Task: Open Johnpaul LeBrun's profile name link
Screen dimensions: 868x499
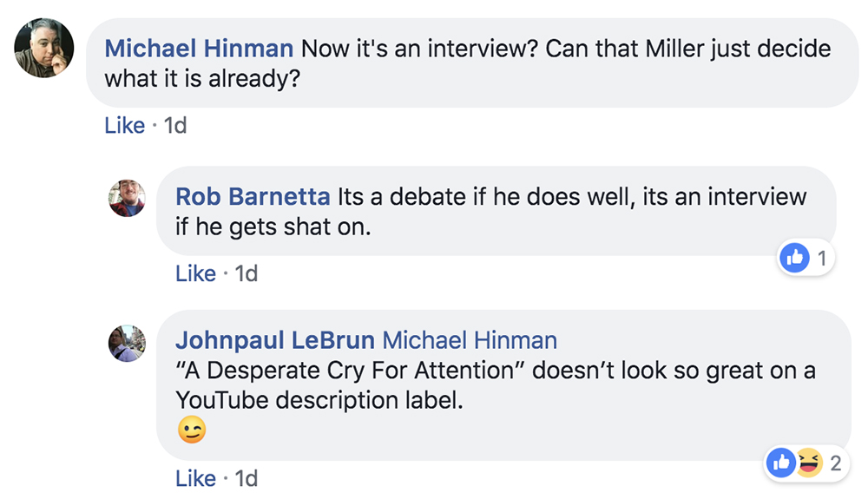Action: (x=275, y=340)
